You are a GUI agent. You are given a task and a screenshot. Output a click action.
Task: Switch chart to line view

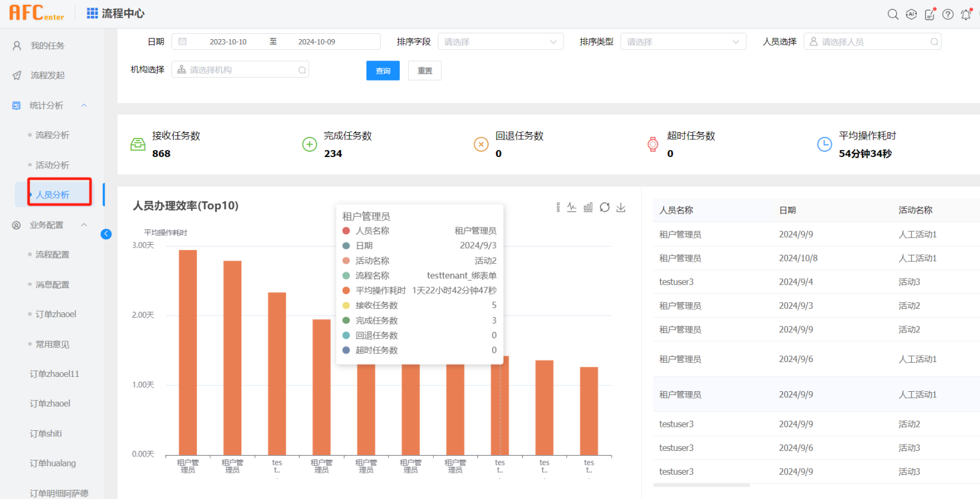point(572,207)
